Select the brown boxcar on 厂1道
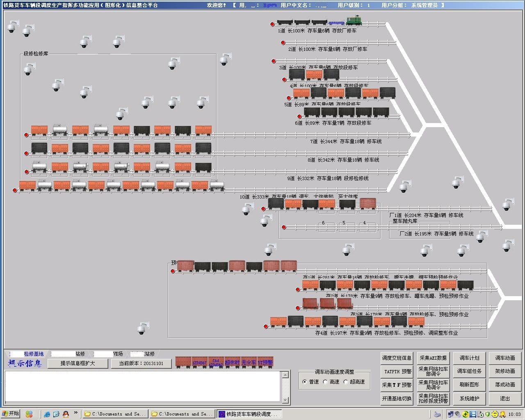The height and width of the screenshot is (420, 525). (367, 203)
